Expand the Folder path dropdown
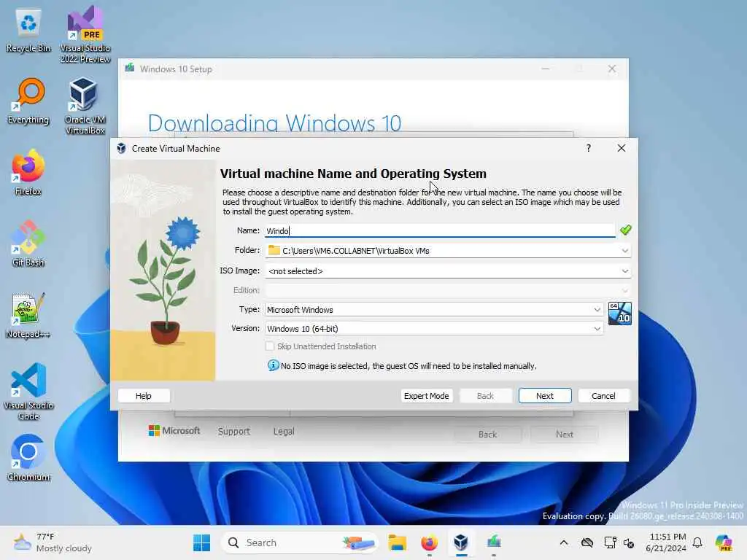 coord(624,251)
